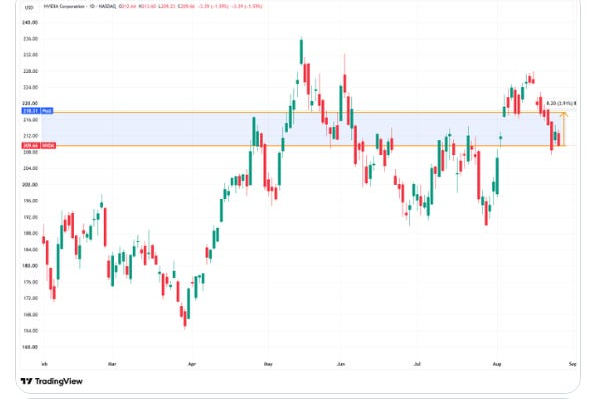This screenshot has width=589, height=399.
Task: Click the 180.00 price axis label
Action: pyautogui.click(x=30, y=266)
